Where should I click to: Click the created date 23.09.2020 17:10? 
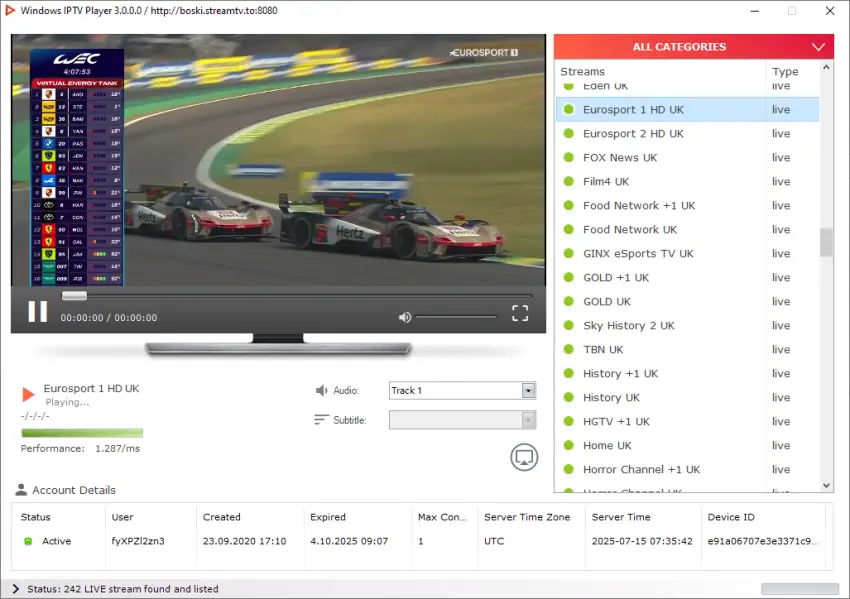coord(244,541)
